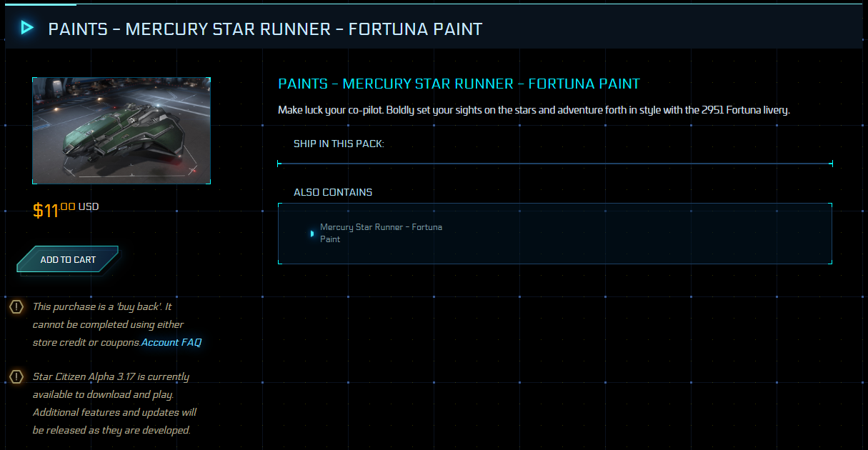Click the orange $11.00 price
Viewport: 868px width, 450px height.
coord(54,209)
